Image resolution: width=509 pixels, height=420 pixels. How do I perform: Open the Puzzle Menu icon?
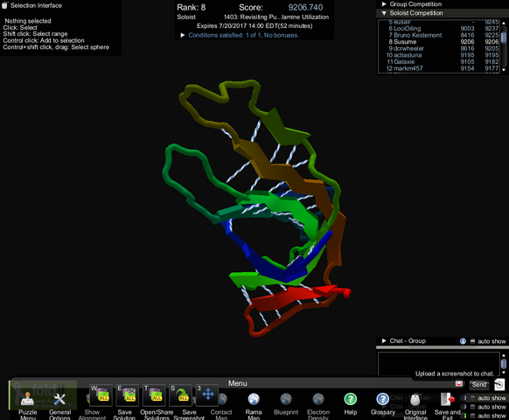pyautogui.click(x=28, y=400)
